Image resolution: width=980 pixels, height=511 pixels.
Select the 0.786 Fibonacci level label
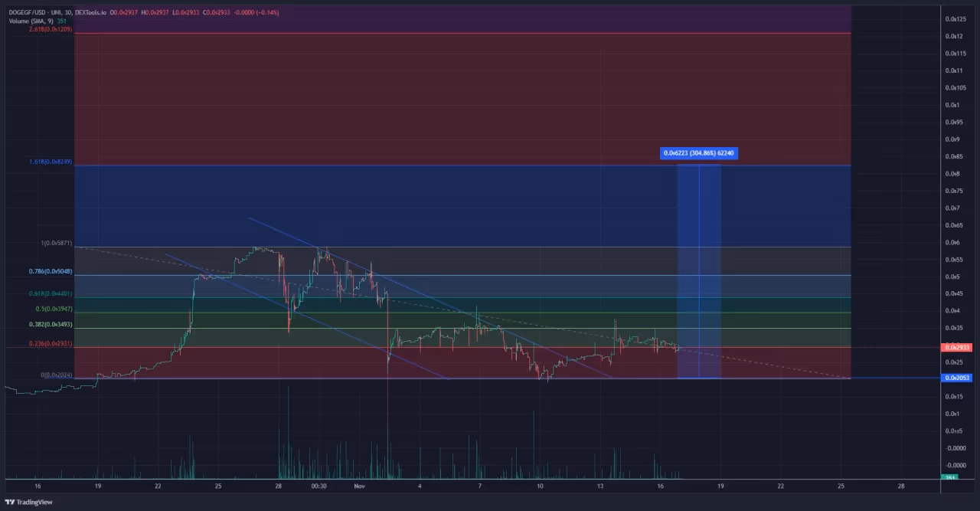(x=51, y=271)
